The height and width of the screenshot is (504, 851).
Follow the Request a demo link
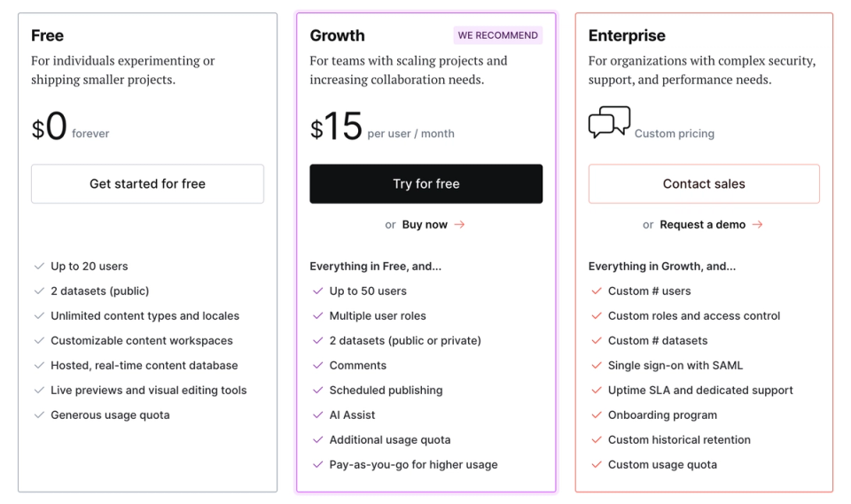click(x=702, y=225)
